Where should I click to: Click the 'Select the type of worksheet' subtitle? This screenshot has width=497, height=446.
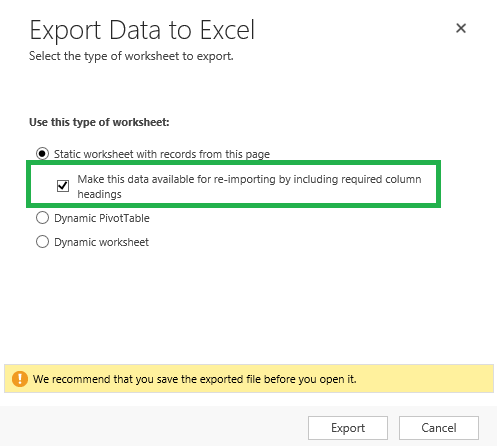pyautogui.click(x=131, y=56)
